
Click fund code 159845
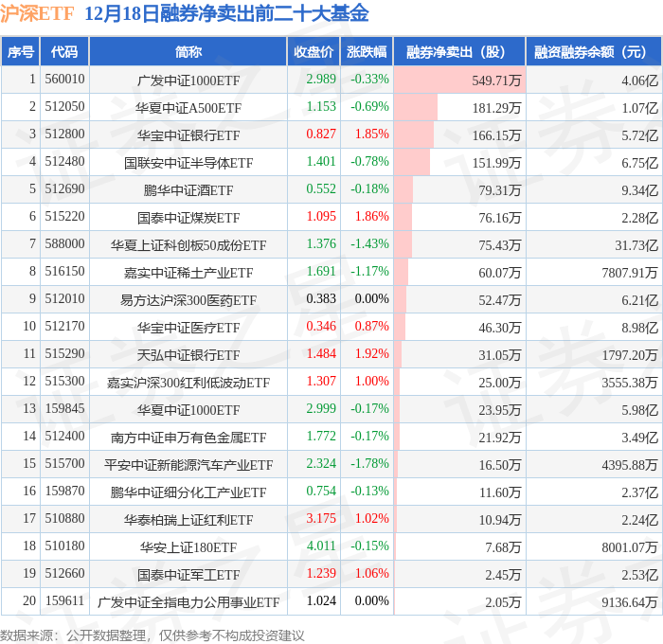tap(64, 409)
